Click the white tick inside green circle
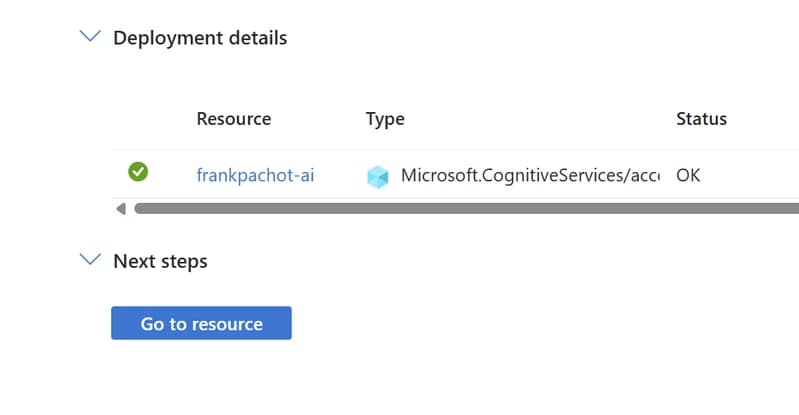Image resolution: width=799 pixels, height=415 pixels. click(138, 172)
